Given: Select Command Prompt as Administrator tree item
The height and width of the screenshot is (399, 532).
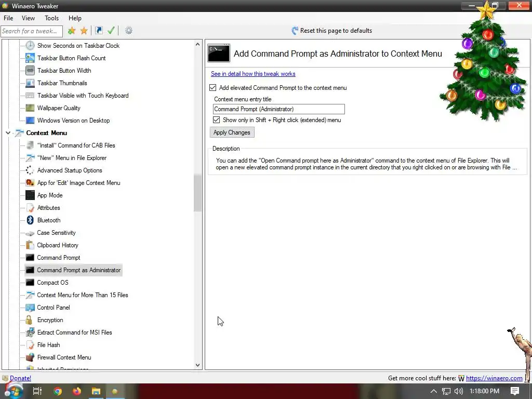Looking at the screenshot, I should (x=79, y=270).
